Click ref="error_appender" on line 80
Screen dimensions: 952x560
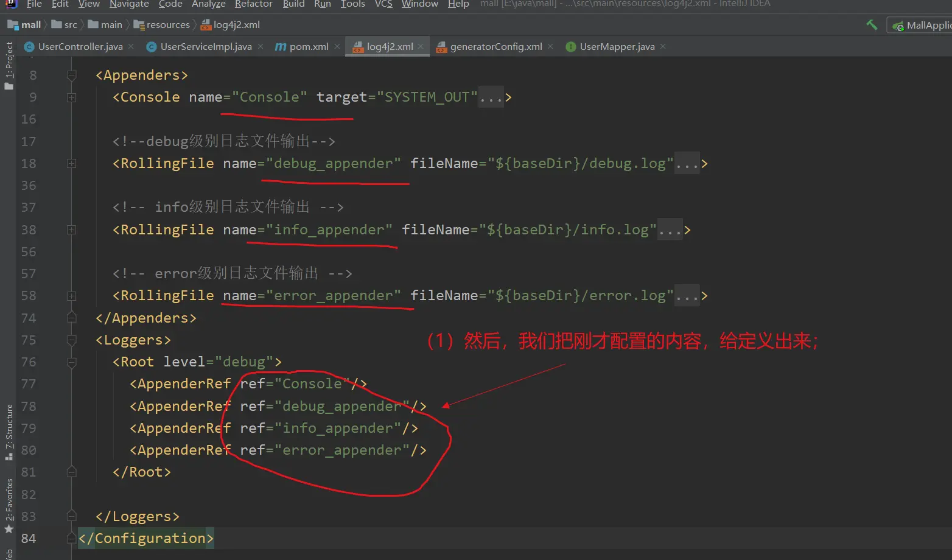pyautogui.click(x=325, y=450)
